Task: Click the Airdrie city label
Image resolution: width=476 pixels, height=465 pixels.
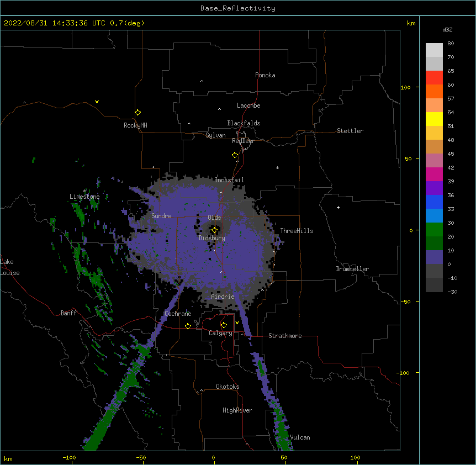Action: [x=223, y=297]
